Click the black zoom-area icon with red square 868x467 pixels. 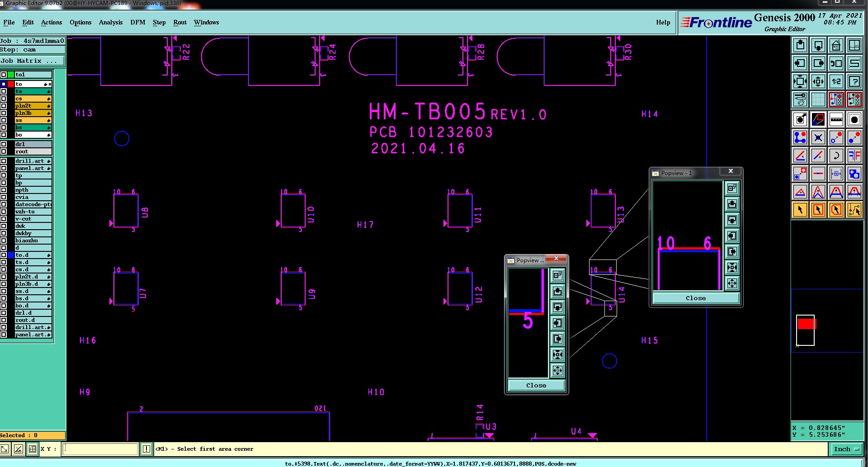pyautogui.click(x=818, y=119)
